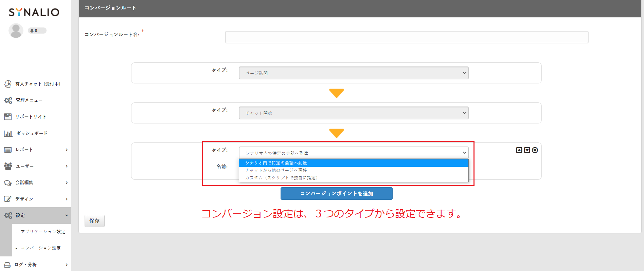Click the SYNALIO logo
This screenshot has height=271, width=644.
34,12
